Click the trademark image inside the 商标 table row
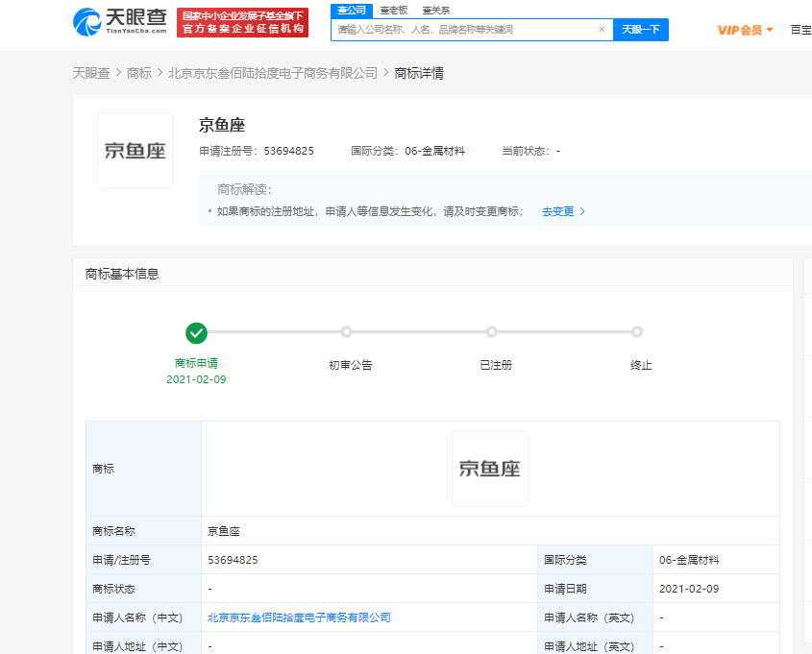The height and width of the screenshot is (654, 812). pyautogui.click(x=490, y=468)
